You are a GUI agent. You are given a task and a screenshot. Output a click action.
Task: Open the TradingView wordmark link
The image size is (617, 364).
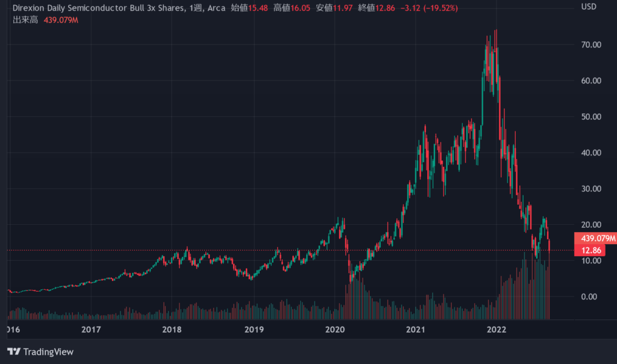[x=48, y=352]
